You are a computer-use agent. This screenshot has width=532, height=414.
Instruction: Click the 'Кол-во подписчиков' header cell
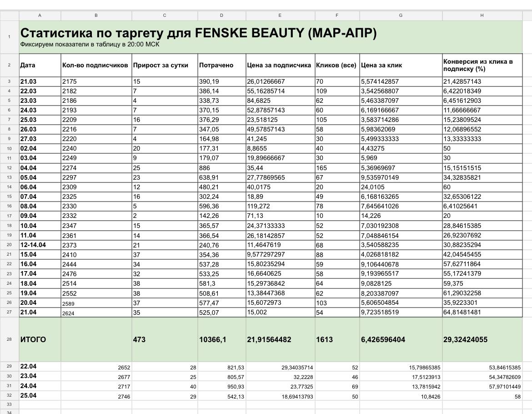(96, 65)
